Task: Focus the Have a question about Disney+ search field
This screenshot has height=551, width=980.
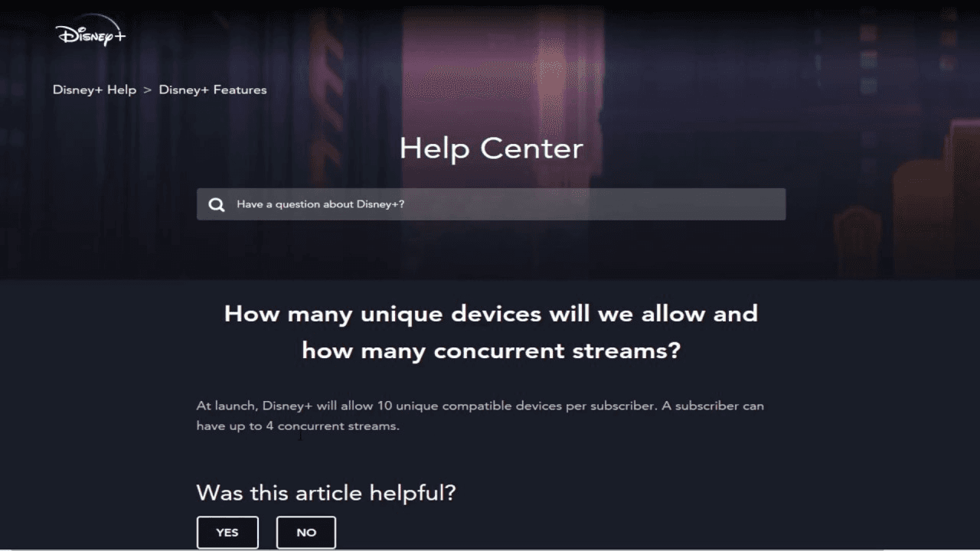Action: coord(491,204)
